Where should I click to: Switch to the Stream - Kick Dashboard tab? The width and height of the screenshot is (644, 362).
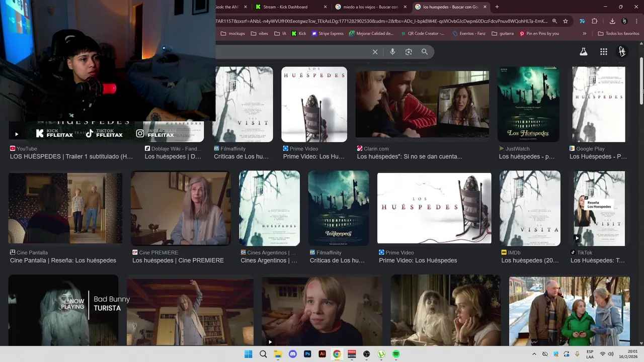286,7
